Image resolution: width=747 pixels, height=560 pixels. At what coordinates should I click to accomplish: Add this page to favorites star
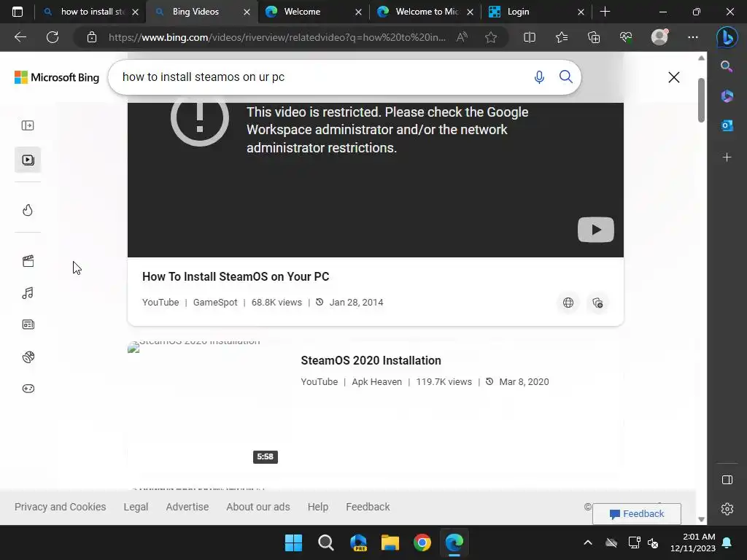pos(491,37)
